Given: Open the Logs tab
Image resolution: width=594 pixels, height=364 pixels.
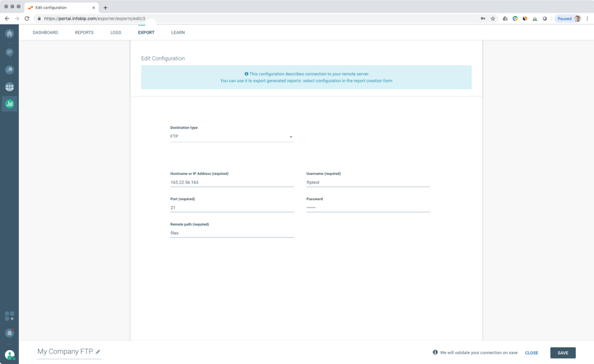Looking at the screenshot, I should [x=116, y=32].
